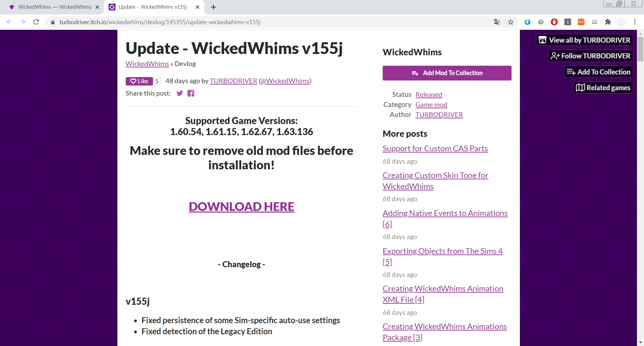
Task: Open @WickedWhims Twitter handle link
Action: pos(285,81)
